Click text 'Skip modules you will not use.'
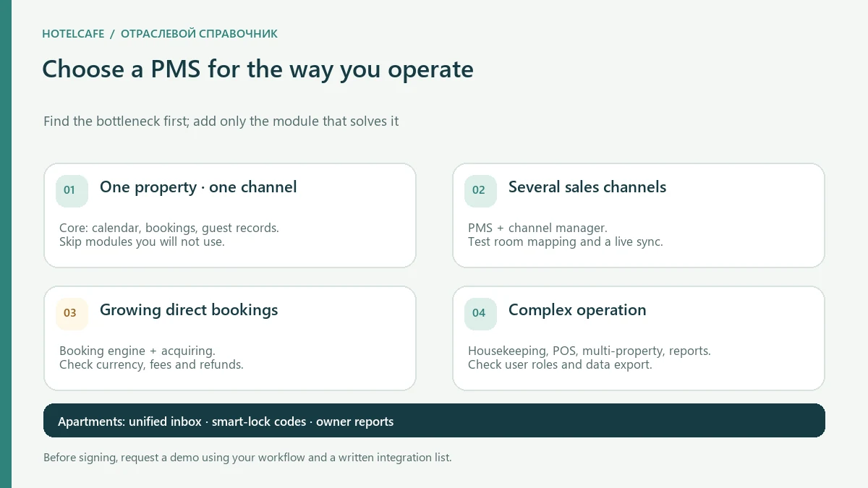868x488 pixels. coord(142,241)
